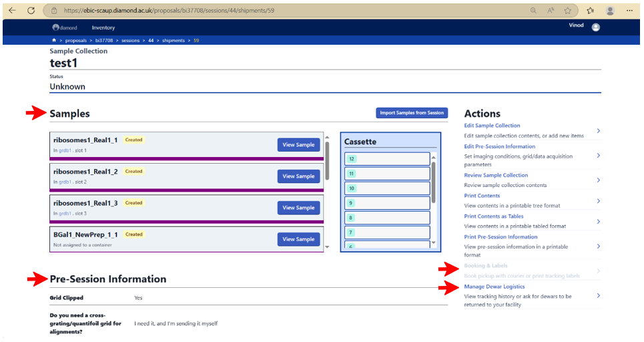Select cassette slot 8
Image resolution: width=644 pixels, height=342 pixels.
click(x=387, y=218)
